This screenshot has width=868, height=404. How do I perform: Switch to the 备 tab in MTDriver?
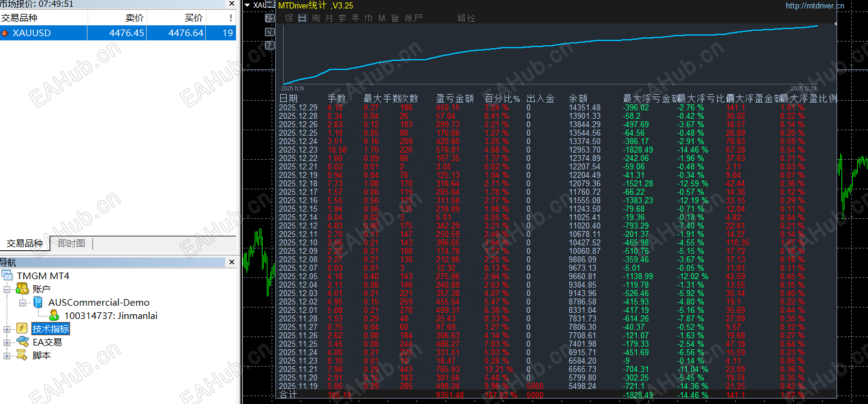click(395, 18)
